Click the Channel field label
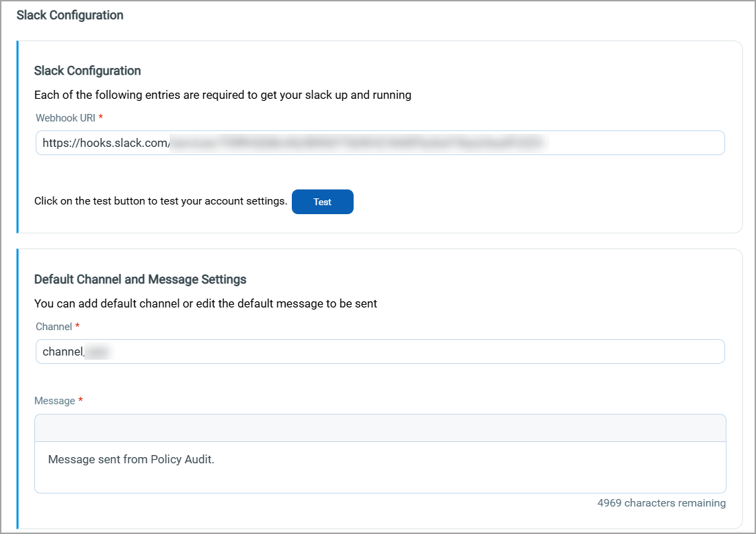 (54, 327)
